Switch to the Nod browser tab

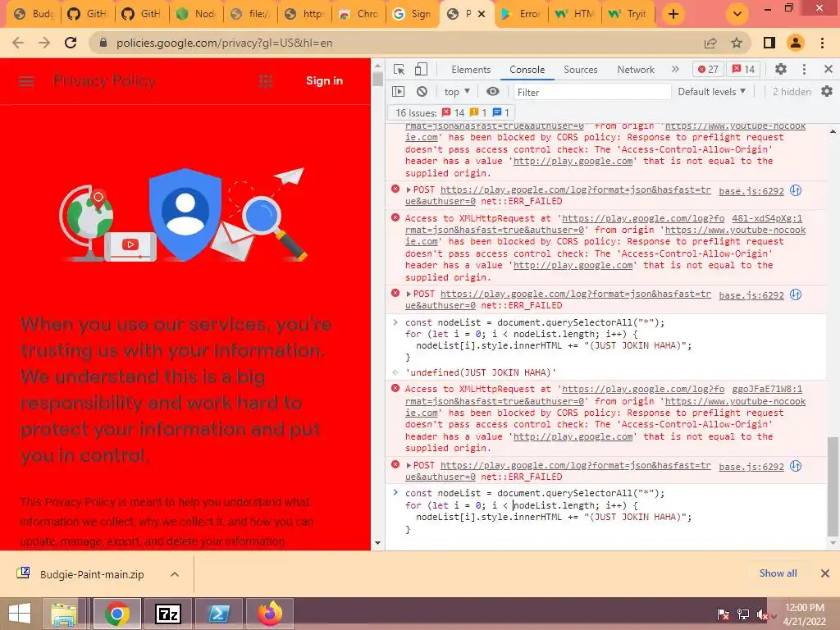pos(197,14)
